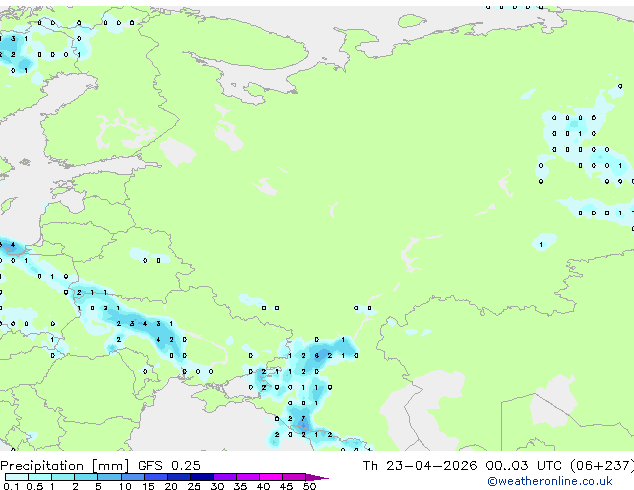The width and height of the screenshot is (634, 490).
Task: Click the "30" legend scale label
Action: pyautogui.click(x=217, y=486)
